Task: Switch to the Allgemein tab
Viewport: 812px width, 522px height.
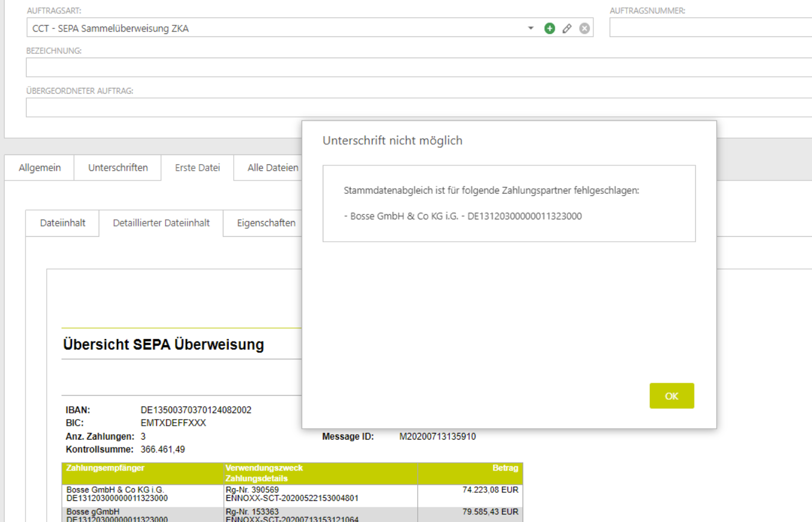Action: 39,168
